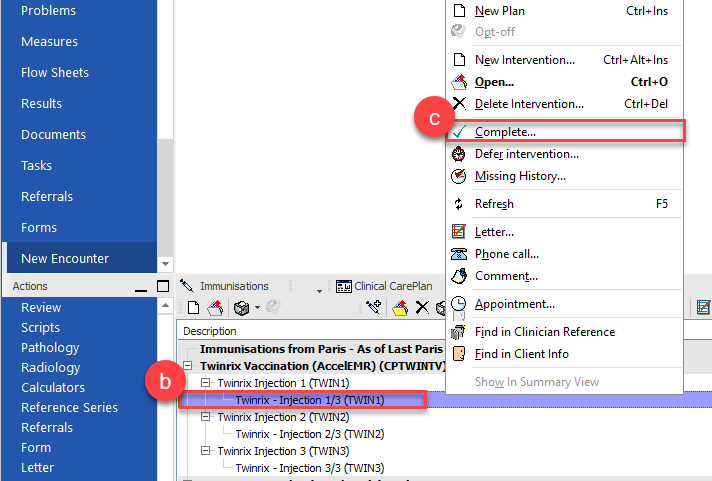This screenshot has height=481, width=712.
Task: Click the Open folder icon in context menu
Action: pos(459,82)
